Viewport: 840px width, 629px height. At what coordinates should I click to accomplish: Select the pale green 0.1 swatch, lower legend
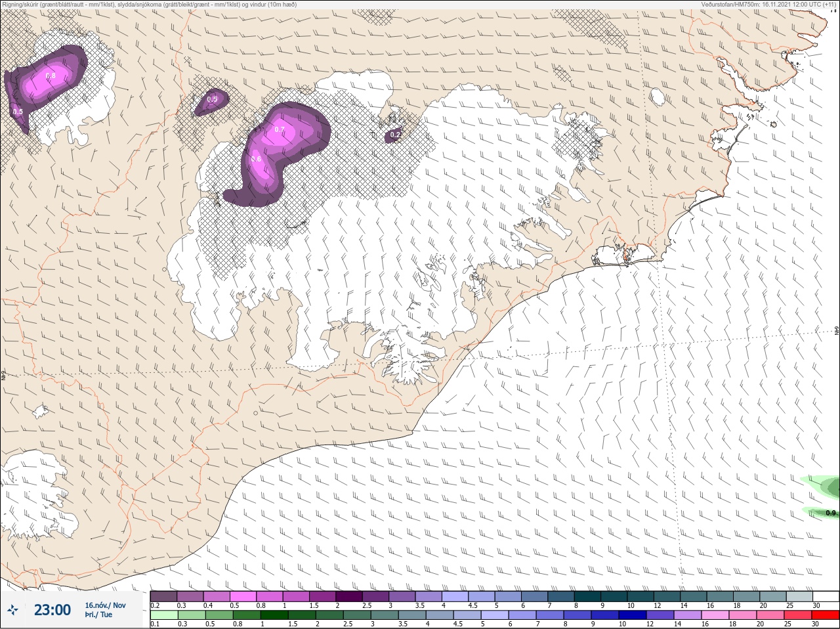coord(163,615)
